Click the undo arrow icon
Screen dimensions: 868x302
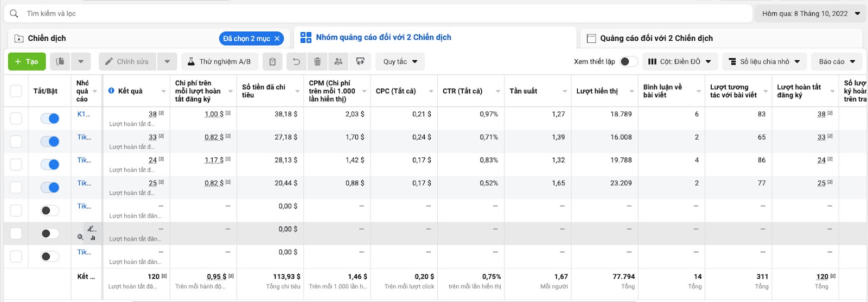click(x=296, y=62)
